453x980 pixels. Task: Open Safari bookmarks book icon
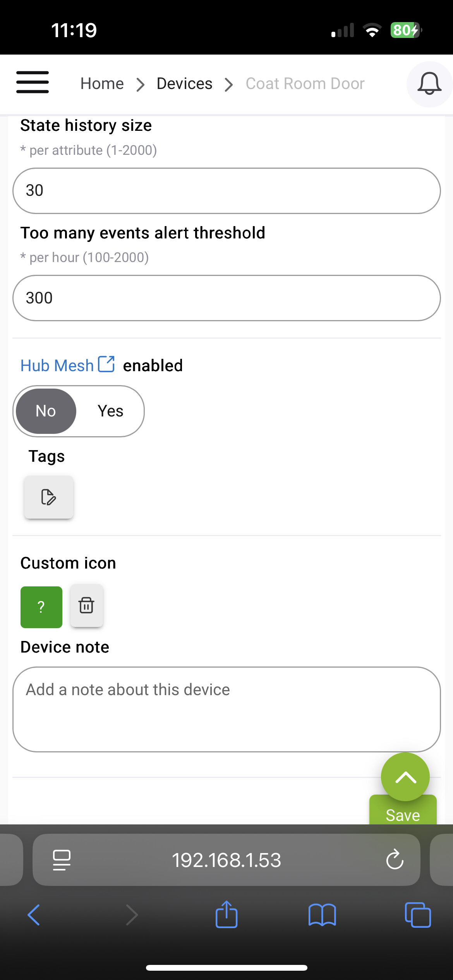322,915
